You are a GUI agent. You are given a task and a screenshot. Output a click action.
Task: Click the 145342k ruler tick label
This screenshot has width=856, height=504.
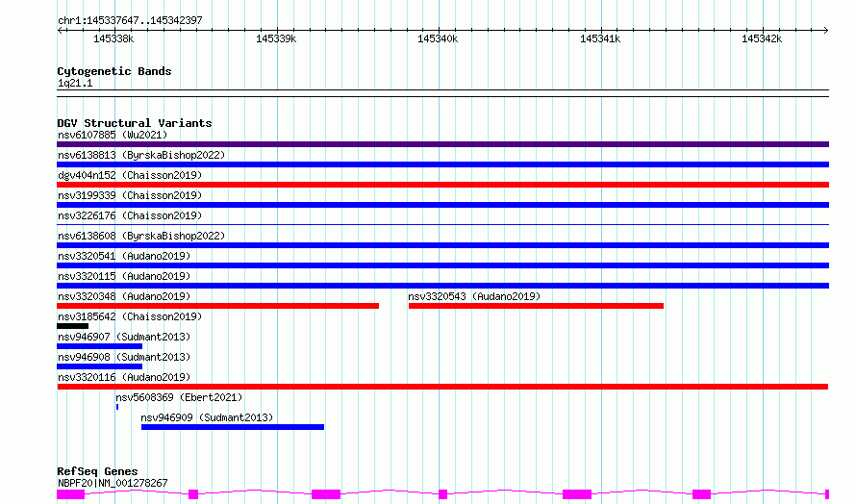click(x=762, y=38)
